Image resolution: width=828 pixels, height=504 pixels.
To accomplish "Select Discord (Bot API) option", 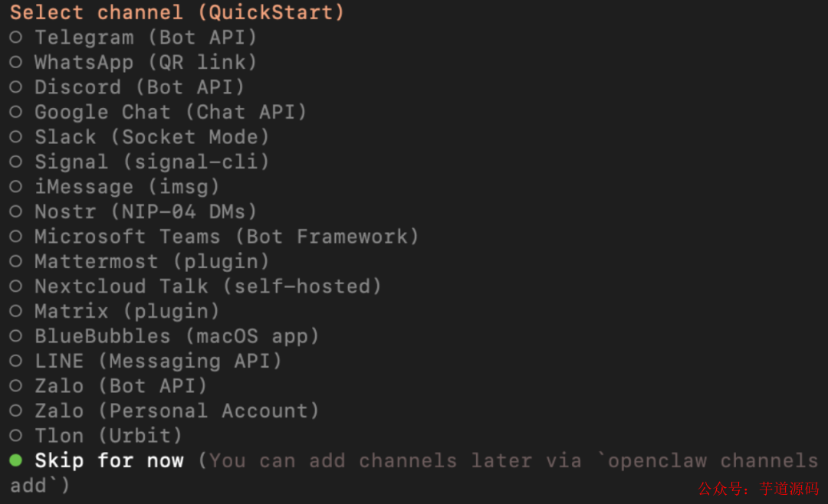I will pyautogui.click(x=16, y=87).
